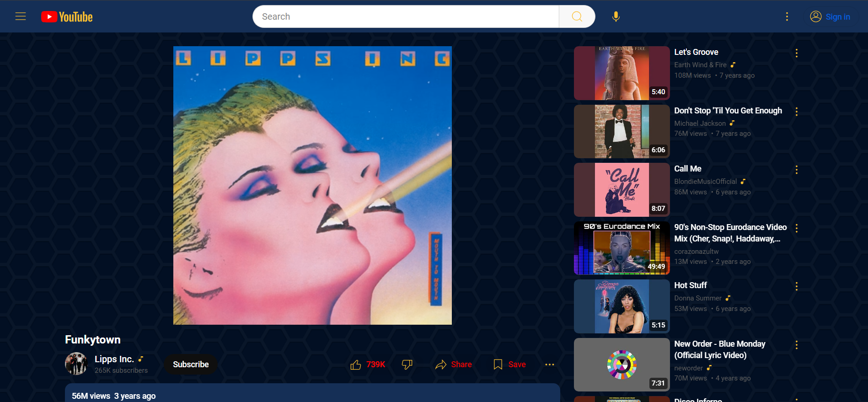Screen dimensions: 868x402
Task: Open corazonazultw channel
Action: [x=696, y=252]
